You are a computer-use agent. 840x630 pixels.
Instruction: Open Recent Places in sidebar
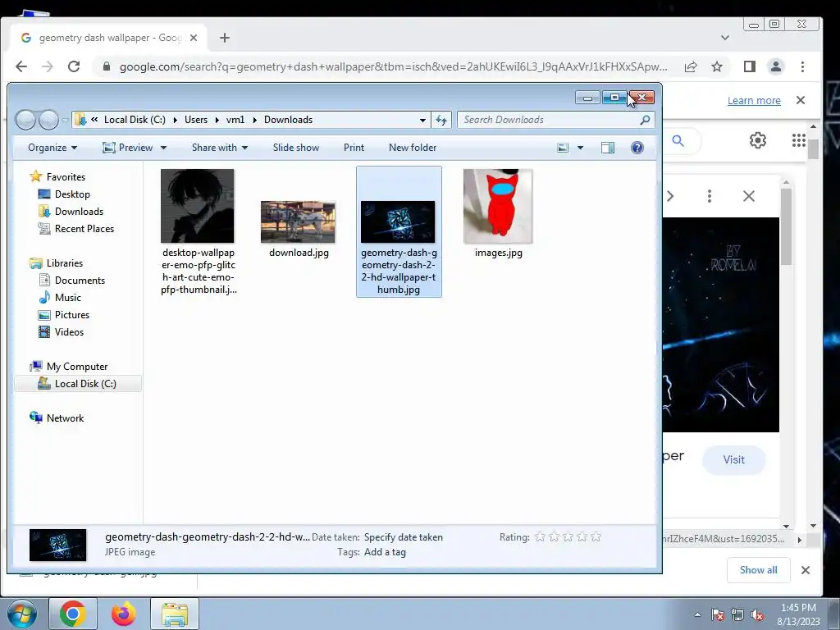pyautogui.click(x=84, y=228)
